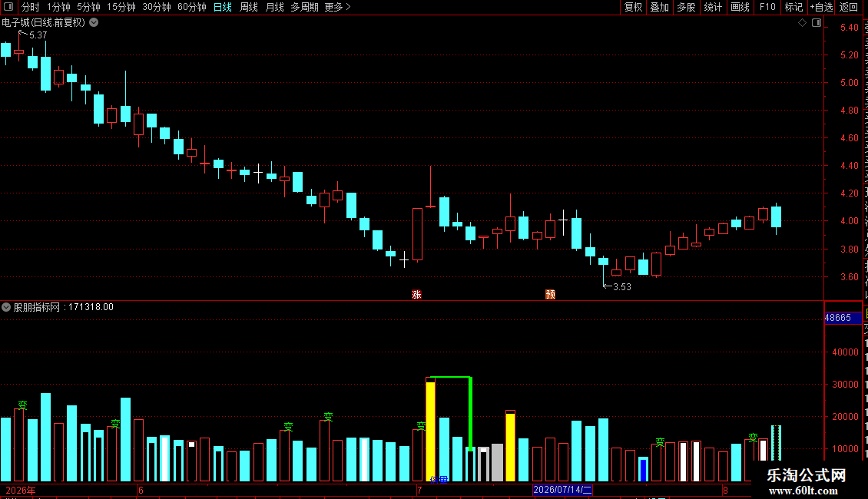Image resolution: width=868 pixels, height=499 pixels.
Task: Switch to the 月线 monthly chart tab
Action: point(274,7)
